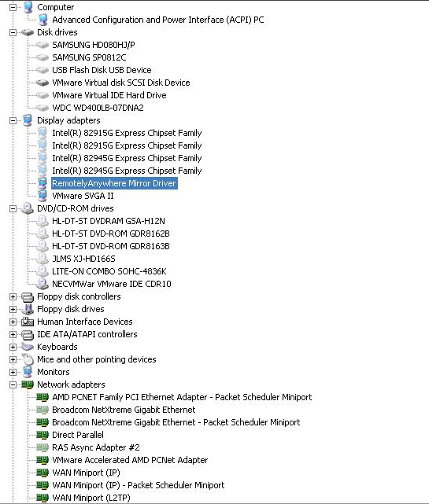Click the Network adapters category icon
429x504 pixels.
pos(28,384)
